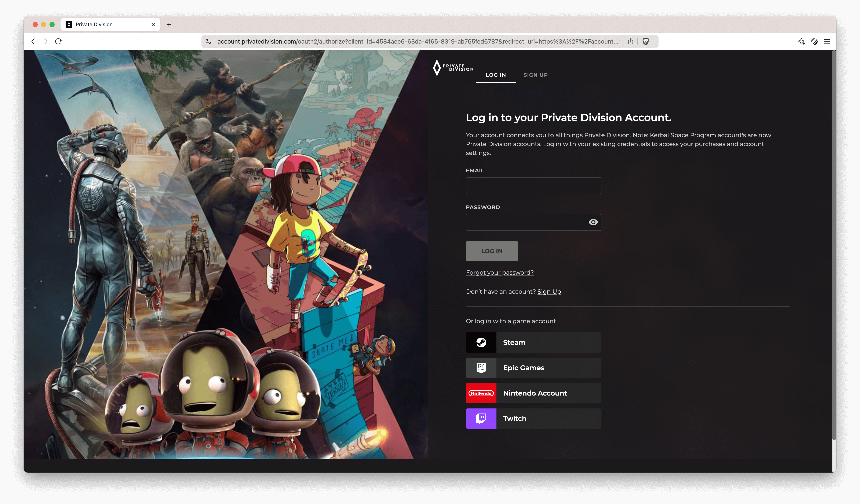
Task: Open the browser hamburger menu
Action: 827,41
